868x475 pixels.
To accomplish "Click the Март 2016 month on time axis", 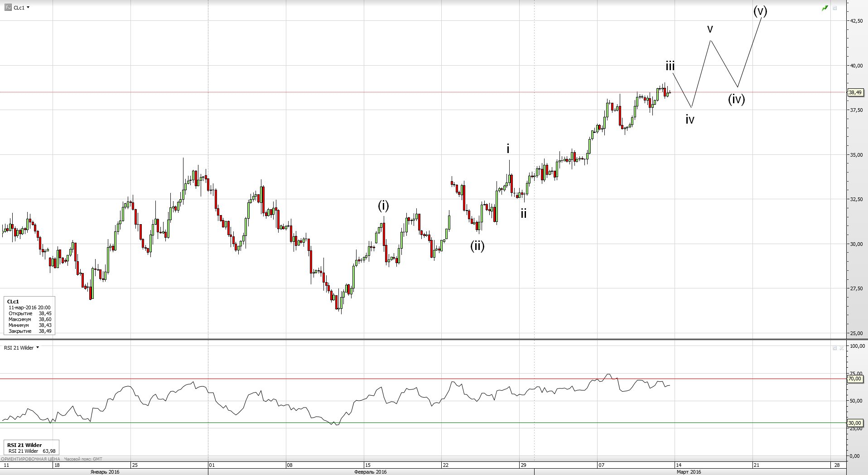I will point(688,472).
